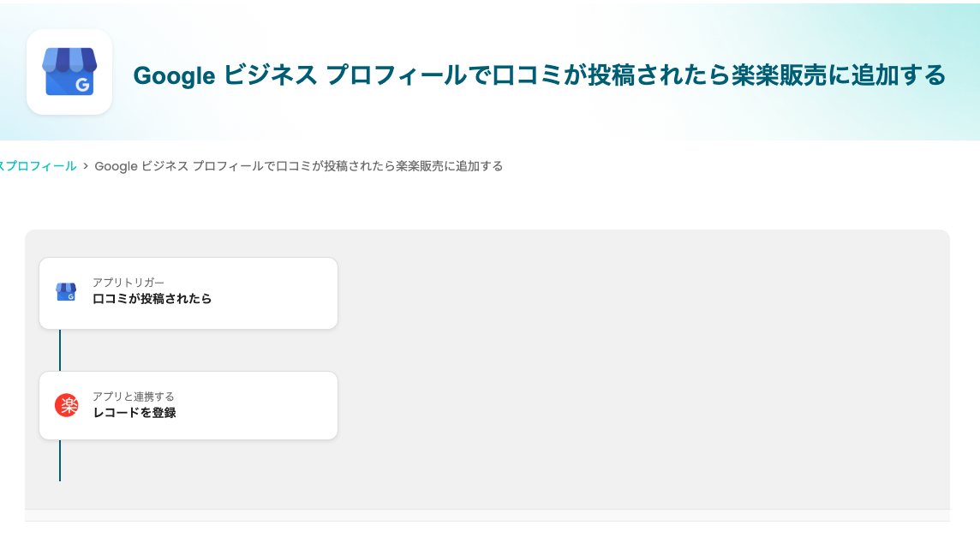
Task: Click the アプリトリガー label
Action: tap(128, 283)
